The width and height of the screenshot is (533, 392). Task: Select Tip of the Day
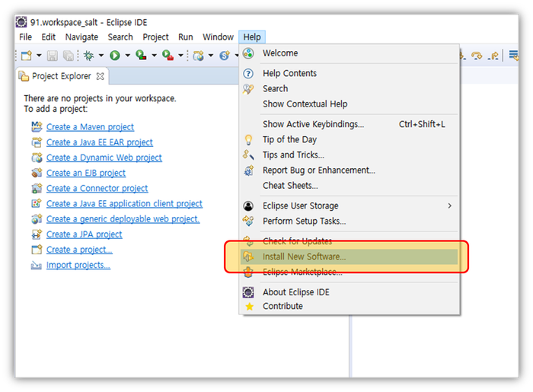[x=349, y=139]
